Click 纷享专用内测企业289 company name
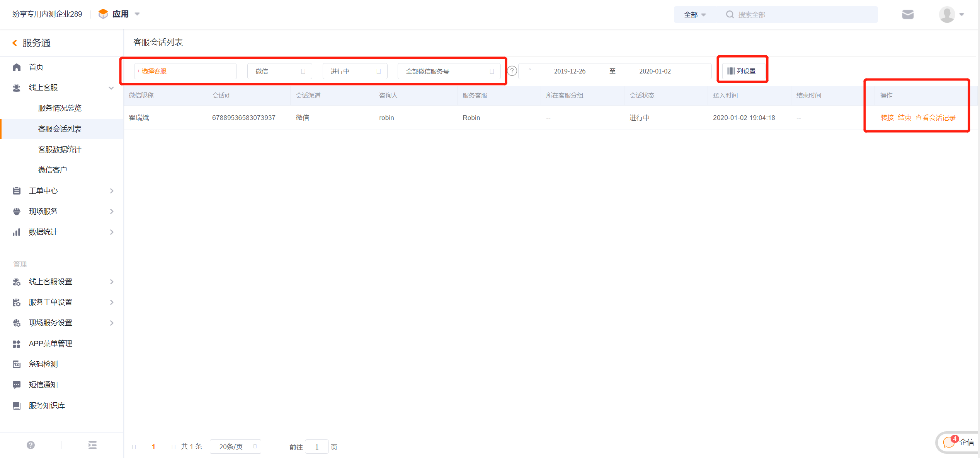 (47, 14)
